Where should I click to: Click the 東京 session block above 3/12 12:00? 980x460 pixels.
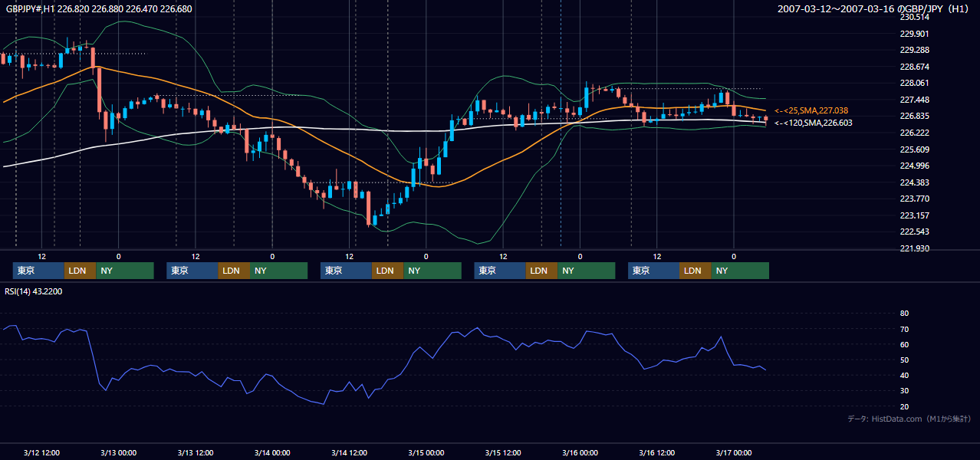click(38, 271)
